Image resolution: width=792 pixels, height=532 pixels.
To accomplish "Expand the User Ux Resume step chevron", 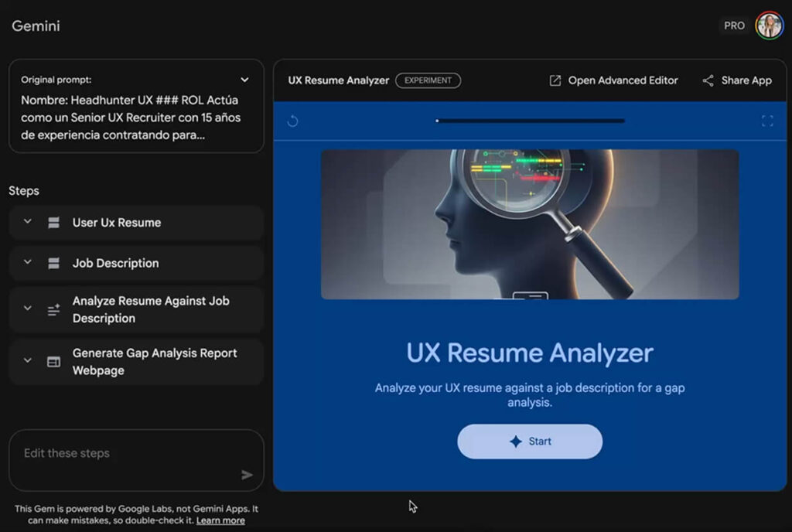I will [x=28, y=222].
